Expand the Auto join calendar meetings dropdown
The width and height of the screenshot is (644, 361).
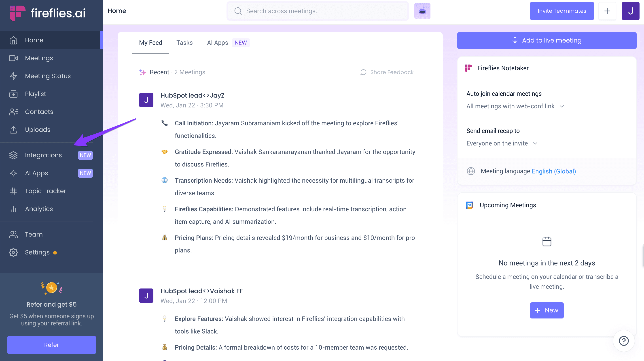point(515,106)
